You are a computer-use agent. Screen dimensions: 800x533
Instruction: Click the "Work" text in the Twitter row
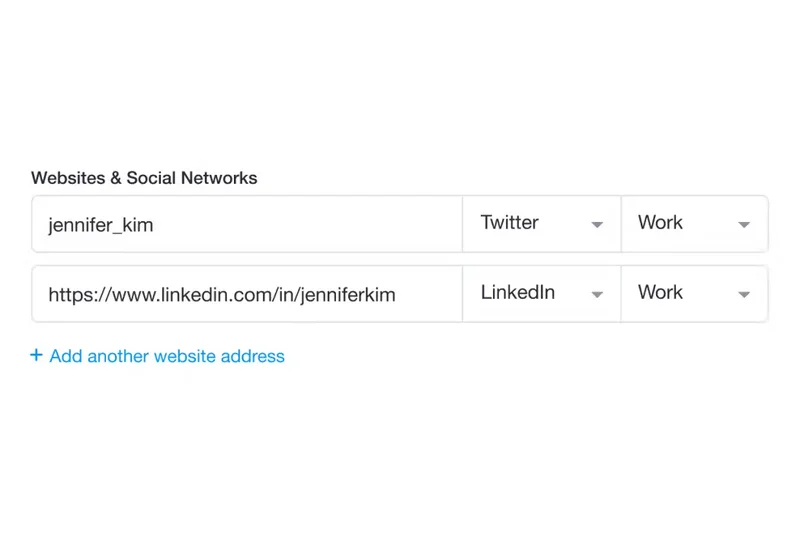660,223
